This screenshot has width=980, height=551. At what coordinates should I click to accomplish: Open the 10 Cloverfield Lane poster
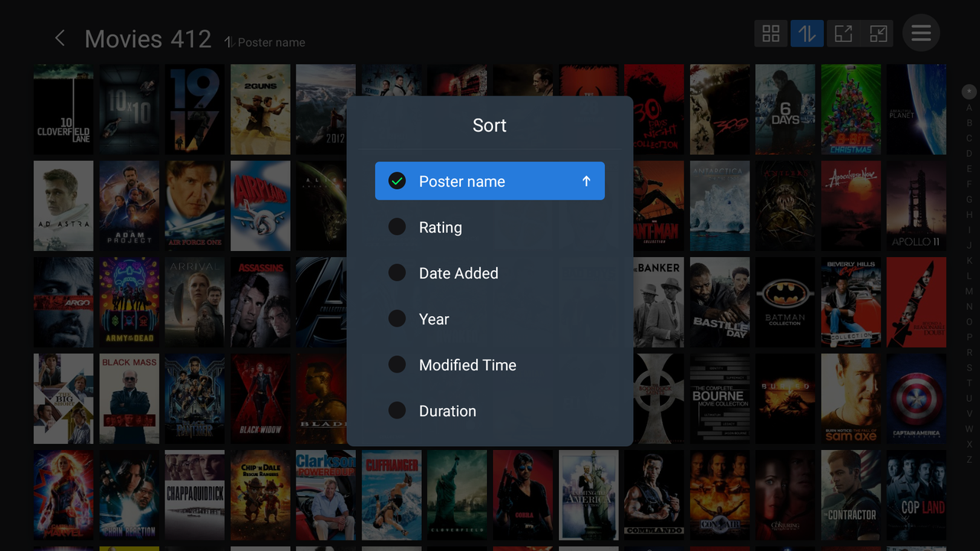click(64, 109)
